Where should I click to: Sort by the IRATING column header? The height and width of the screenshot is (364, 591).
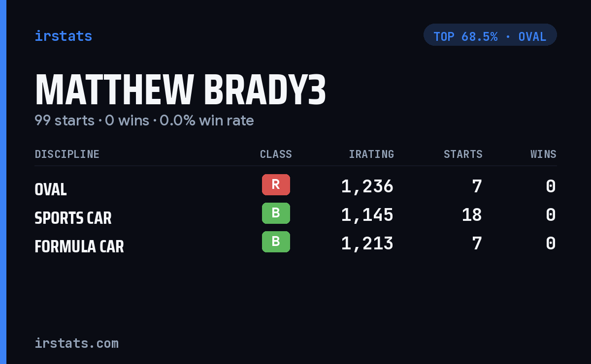click(x=371, y=154)
